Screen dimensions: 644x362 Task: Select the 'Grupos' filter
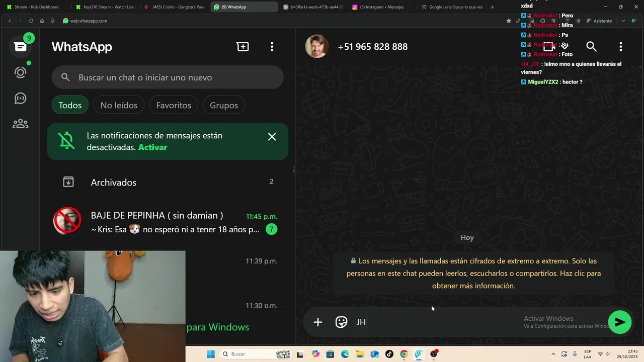pos(224,105)
